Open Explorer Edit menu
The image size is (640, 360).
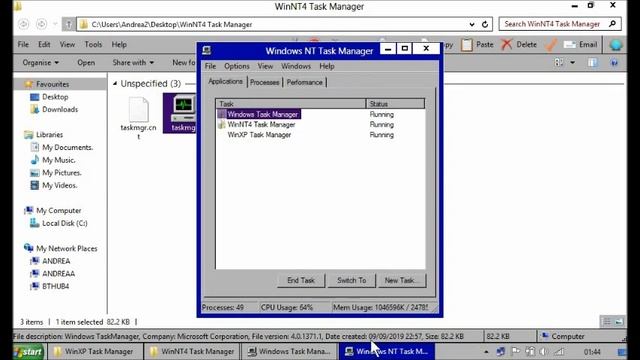[44, 44]
